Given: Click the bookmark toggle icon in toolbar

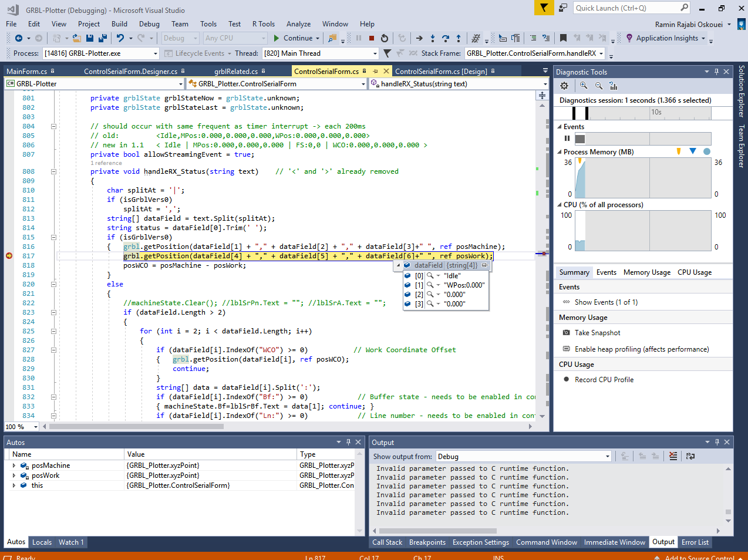Looking at the screenshot, I should pos(563,38).
